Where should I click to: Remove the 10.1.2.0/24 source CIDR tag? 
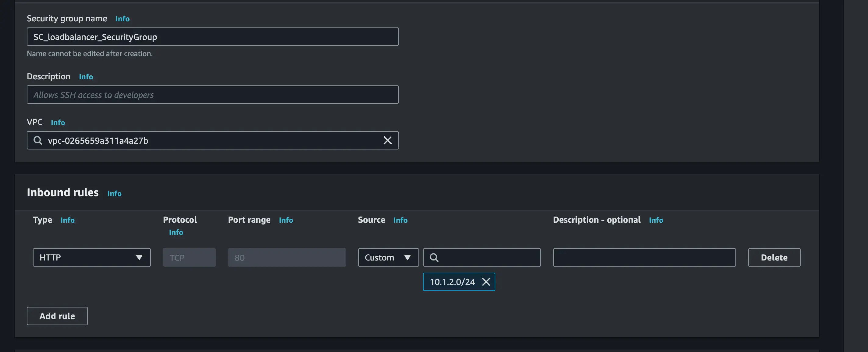tap(486, 282)
